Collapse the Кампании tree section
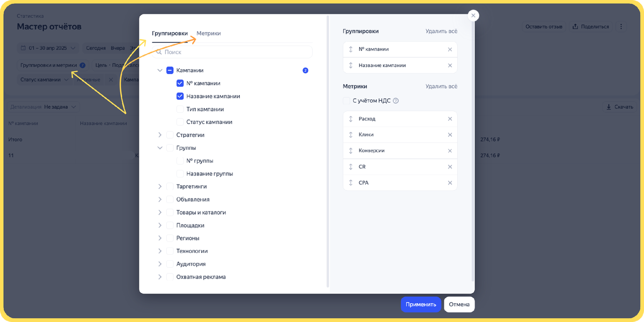644x322 pixels. tap(160, 70)
